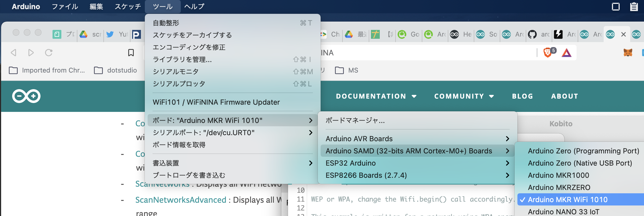Switch to the Google Drive scr tab
644x216 pixels.
pyautogui.click(x=90, y=34)
